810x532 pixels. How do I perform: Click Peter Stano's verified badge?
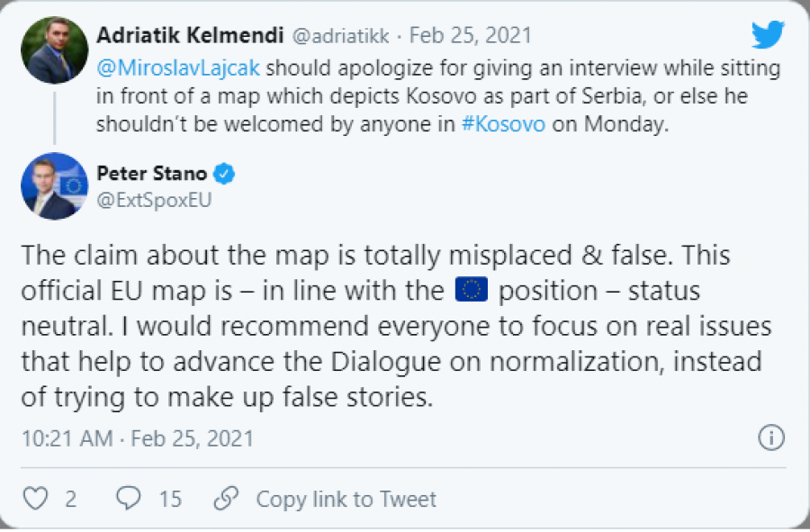tap(224, 174)
